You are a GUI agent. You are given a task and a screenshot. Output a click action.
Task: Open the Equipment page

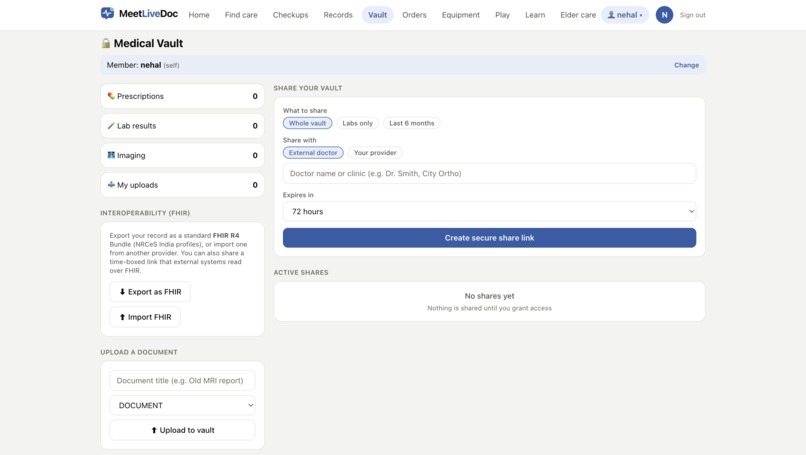click(x=461, y=15)
